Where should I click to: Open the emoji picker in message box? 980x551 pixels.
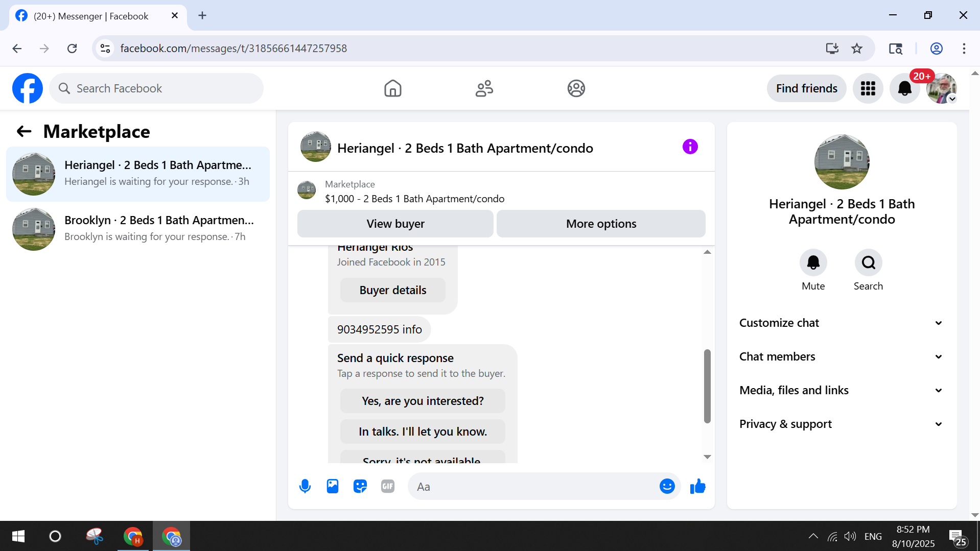(x=667, y=486)
